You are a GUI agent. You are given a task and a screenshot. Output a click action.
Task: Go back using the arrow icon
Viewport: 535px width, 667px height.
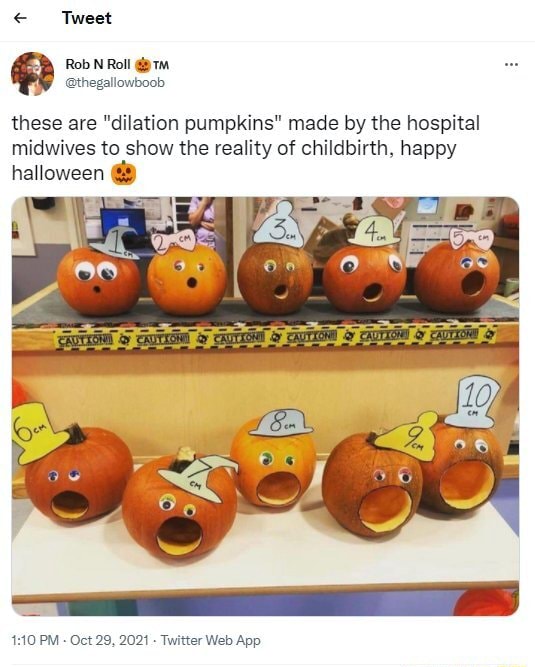[20, 18]
